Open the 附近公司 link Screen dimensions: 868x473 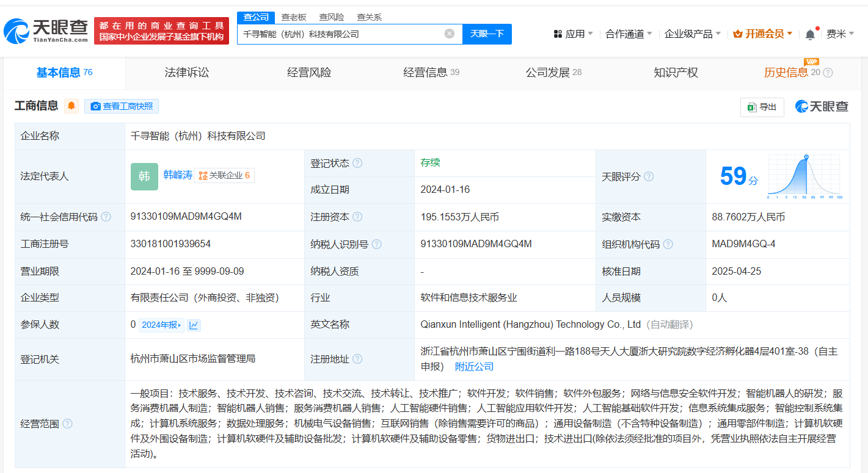pos(474,367)
